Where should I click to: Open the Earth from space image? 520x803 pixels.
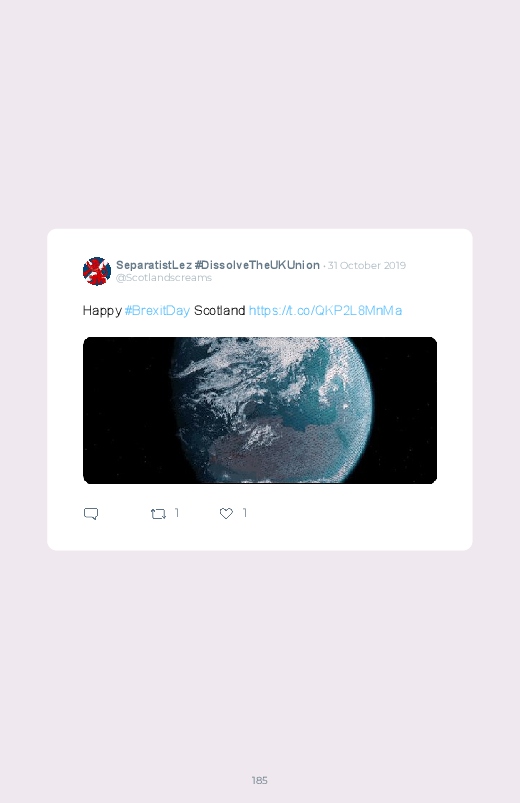[x=260, y=410]
